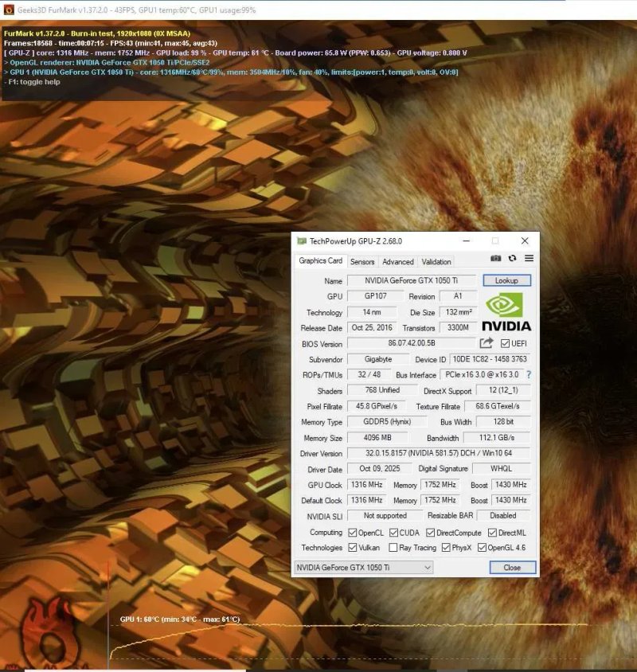This screenshot has height=672, width=637.
Task: Click the GPU-Z refresh icon
Action: (x=512, y=259)
